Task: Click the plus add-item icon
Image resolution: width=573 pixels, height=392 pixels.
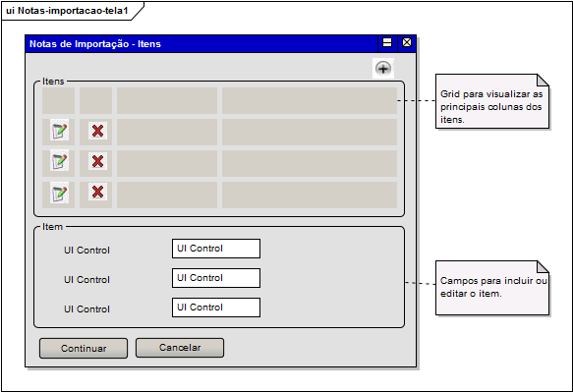Action: (383, 69)
